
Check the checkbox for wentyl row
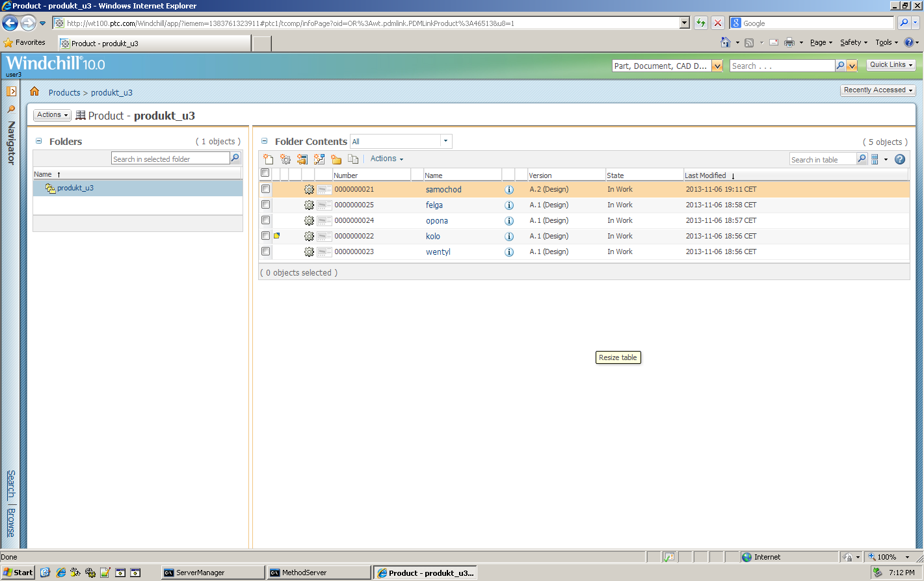pyautogui.click(x=265, y=252)
